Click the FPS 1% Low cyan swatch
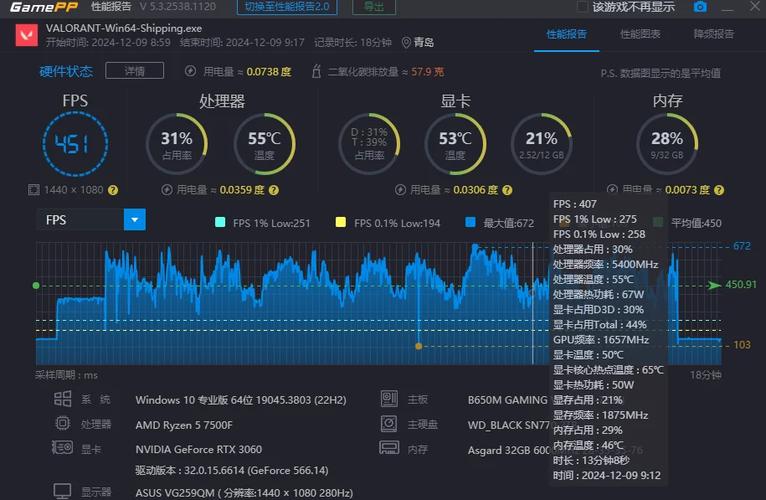The height and width of the screenshot is (500, 766). pos(220,223)
